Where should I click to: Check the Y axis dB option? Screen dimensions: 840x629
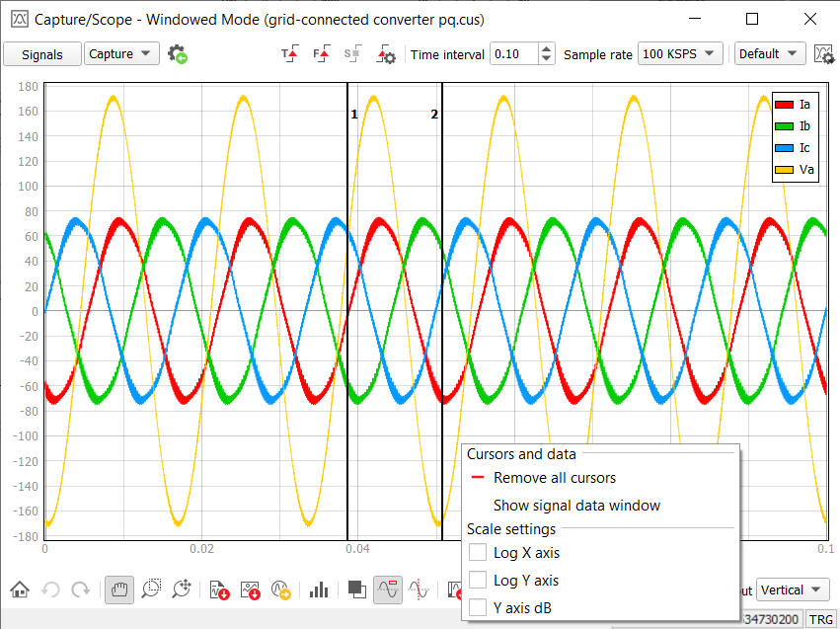point(478,607)
